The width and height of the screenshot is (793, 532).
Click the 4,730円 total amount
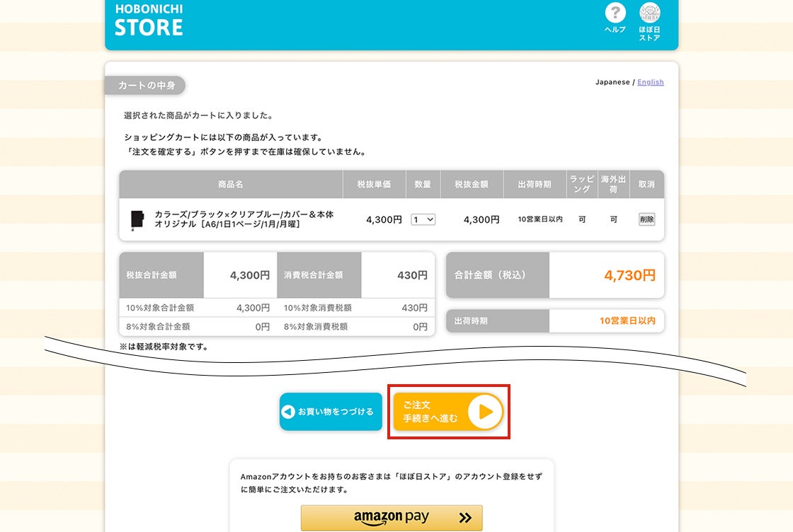[x=629, y=275]
